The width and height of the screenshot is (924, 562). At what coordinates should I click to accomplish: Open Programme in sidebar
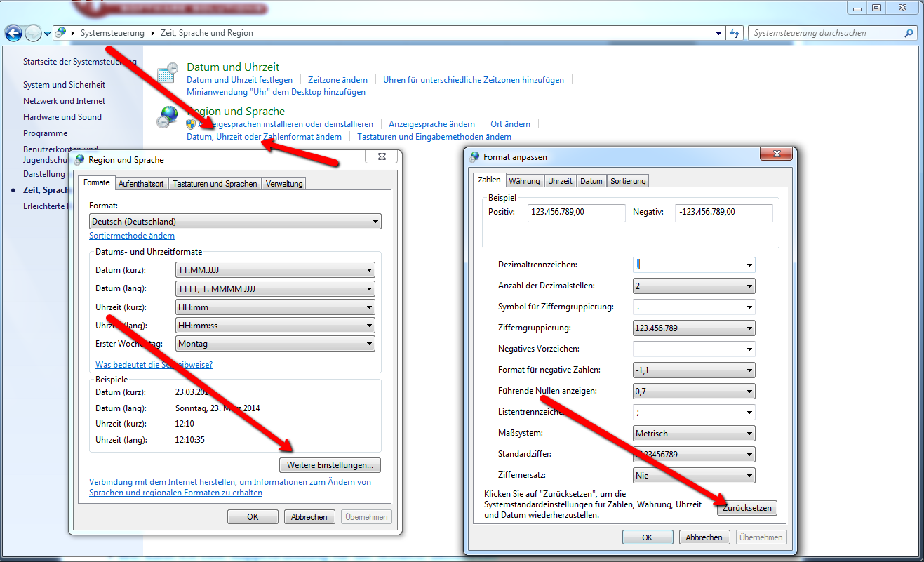45,133
